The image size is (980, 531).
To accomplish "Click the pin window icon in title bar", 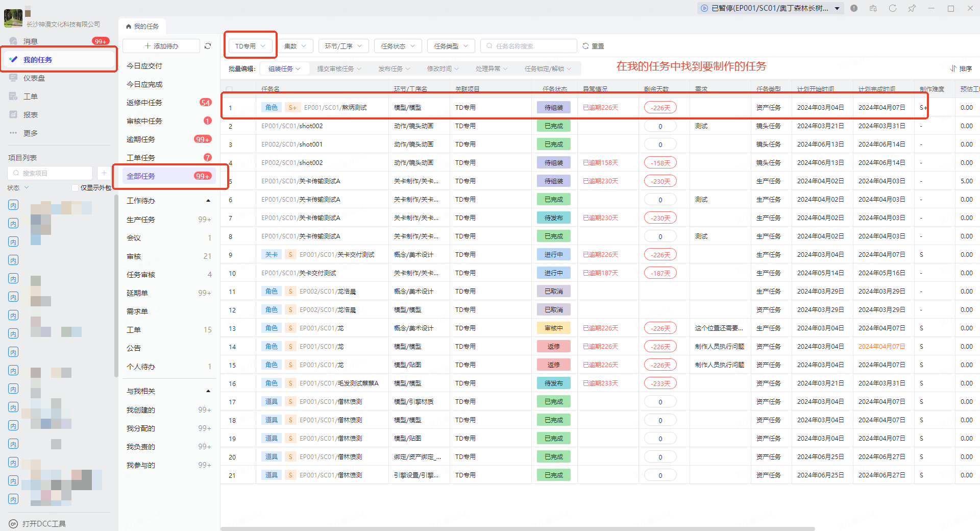I will pos(912,8).
